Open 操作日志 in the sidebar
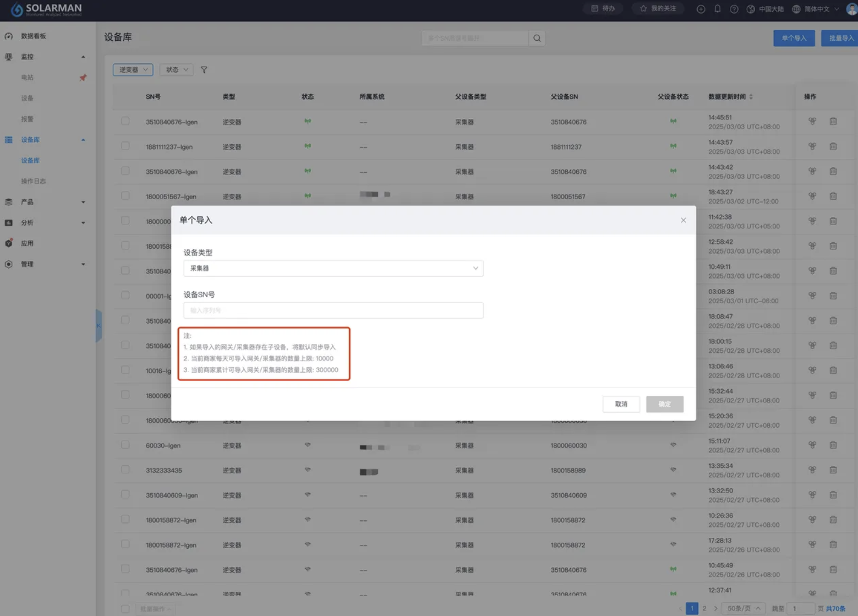This screenshot has width=858, height=616. click(34, 181)
